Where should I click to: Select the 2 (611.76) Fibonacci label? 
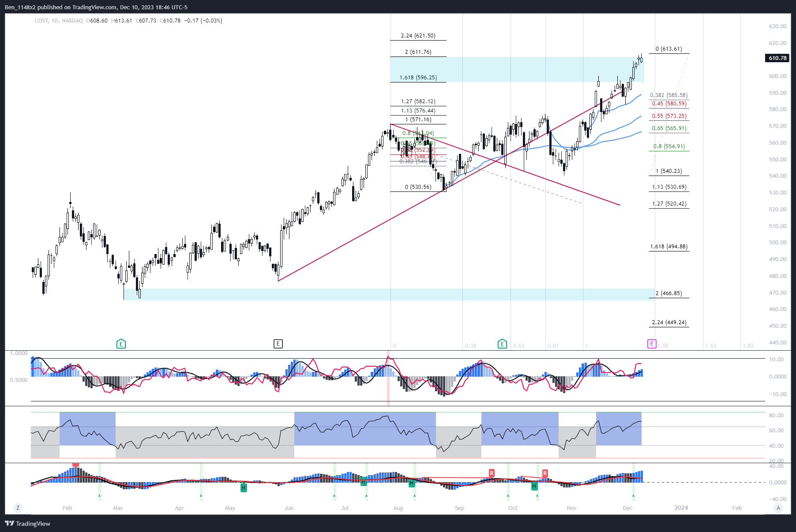[418, 52]
